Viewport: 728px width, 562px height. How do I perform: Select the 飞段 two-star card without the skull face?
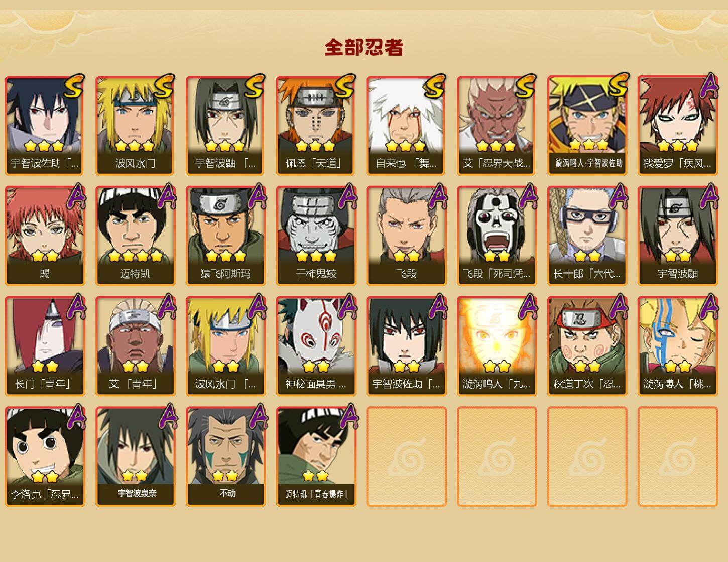(x=406, y=236)
